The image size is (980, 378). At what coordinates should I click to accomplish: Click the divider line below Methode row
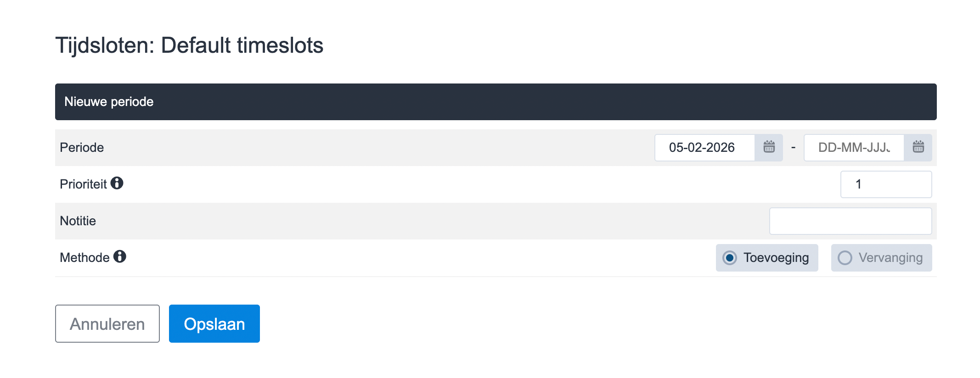(496, 277)
